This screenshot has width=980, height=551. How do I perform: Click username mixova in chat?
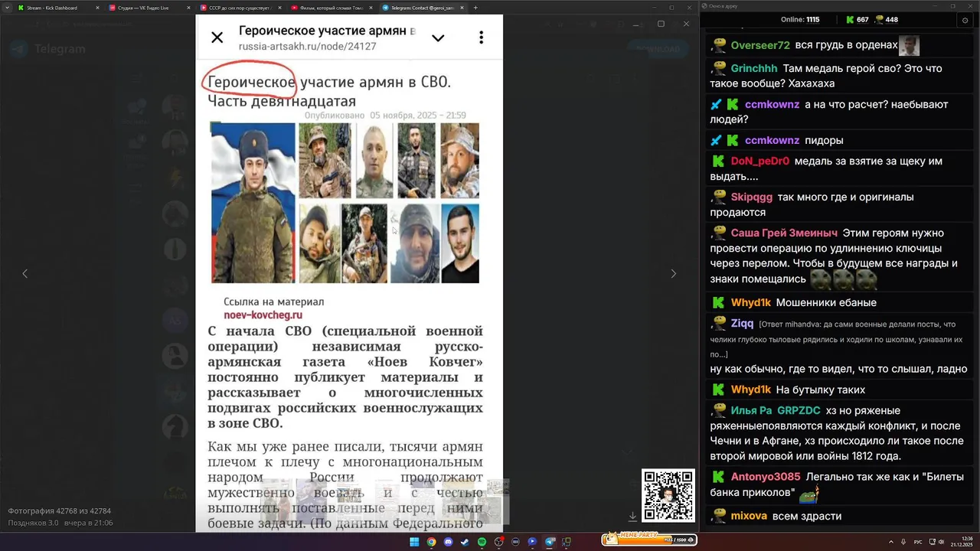click(x=748, y=516)
